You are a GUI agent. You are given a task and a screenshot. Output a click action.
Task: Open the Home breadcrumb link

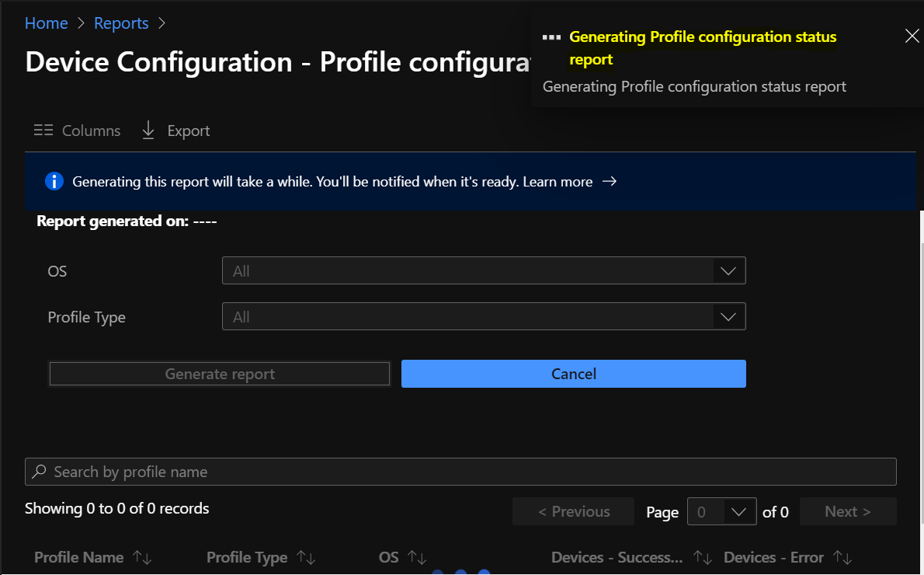point(46,23)
